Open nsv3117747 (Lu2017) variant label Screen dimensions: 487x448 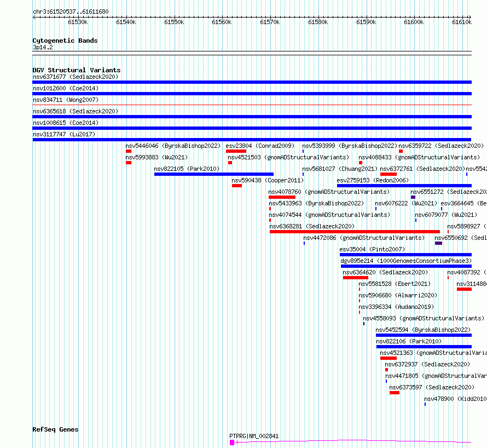point(64,134)
